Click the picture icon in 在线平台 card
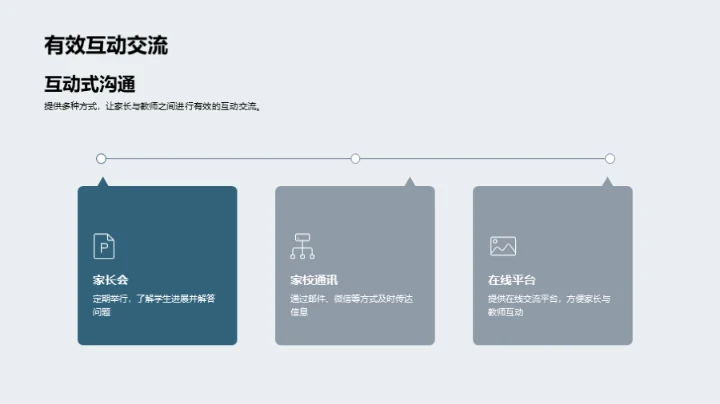 503,246
